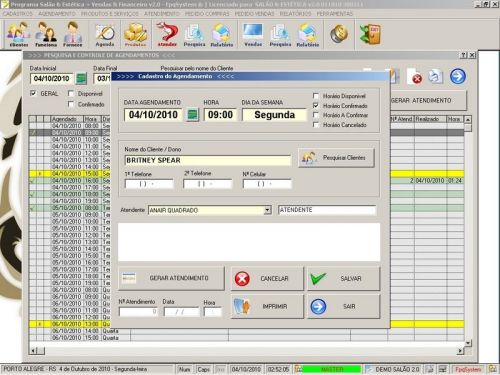Click Data Inicial field 04/10/2010
The height and width of the screenshot is (375, 500).
52,79
